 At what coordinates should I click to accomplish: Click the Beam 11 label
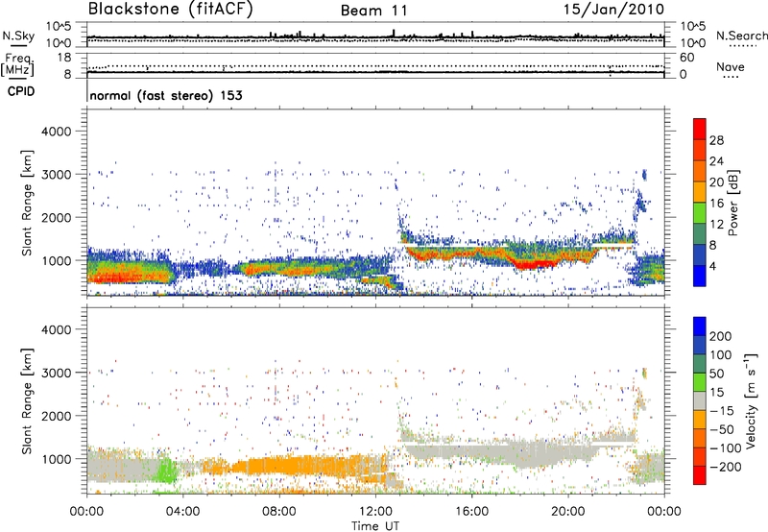374,11
